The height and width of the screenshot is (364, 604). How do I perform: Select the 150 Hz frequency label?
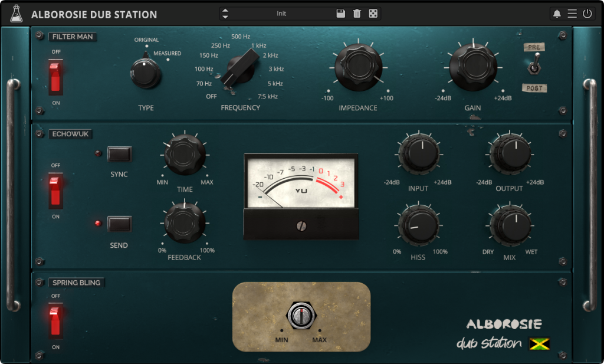point(209,55)
